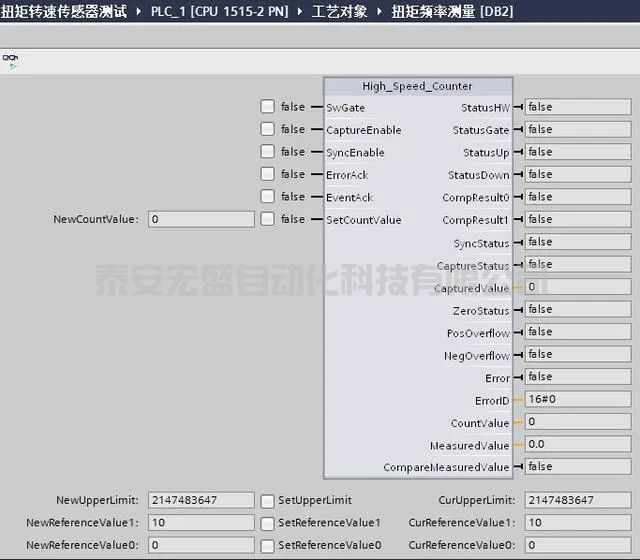Enable the SwGate checkbox
The width and height of the screenshot is (640, 560).
(x=267, y=107)
